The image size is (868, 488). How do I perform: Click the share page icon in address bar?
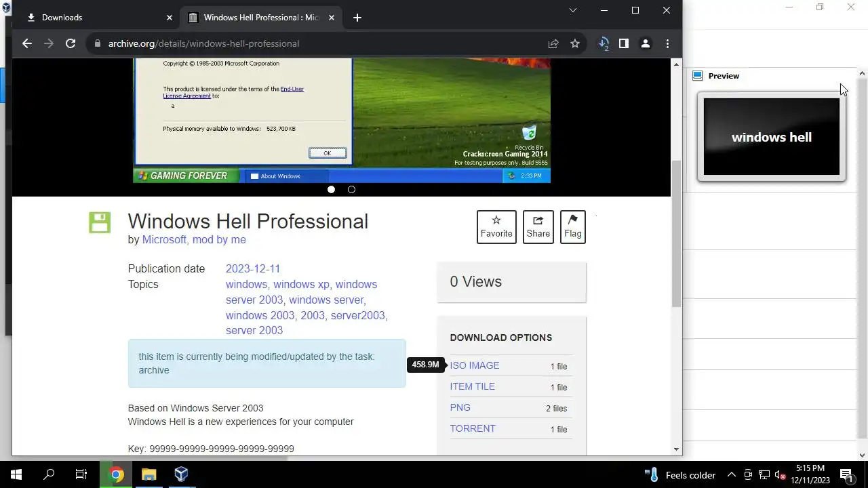click(553, 43)
